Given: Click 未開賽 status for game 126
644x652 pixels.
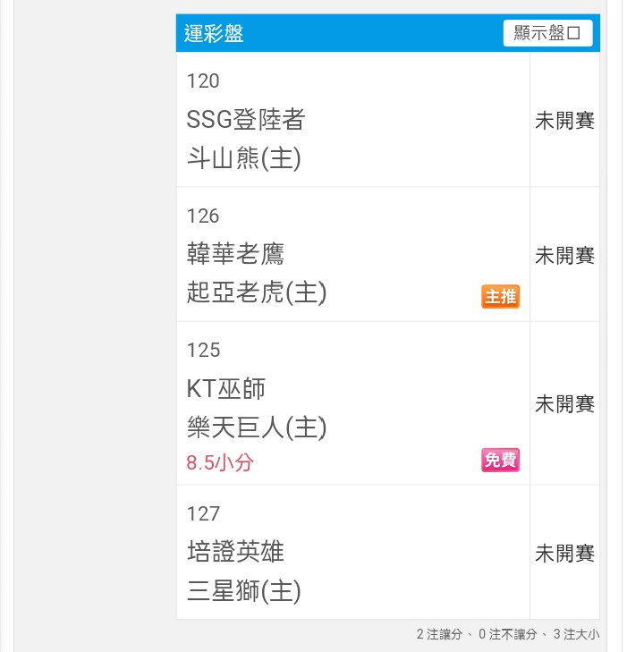Looking at the screenshot, I should [564, 255].
